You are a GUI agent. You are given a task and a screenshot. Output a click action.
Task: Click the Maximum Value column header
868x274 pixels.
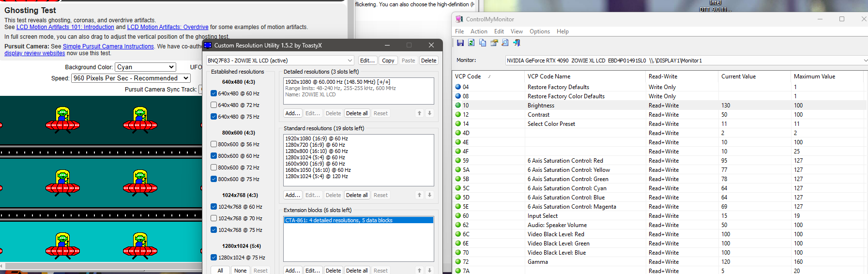[x=827, y=76]
